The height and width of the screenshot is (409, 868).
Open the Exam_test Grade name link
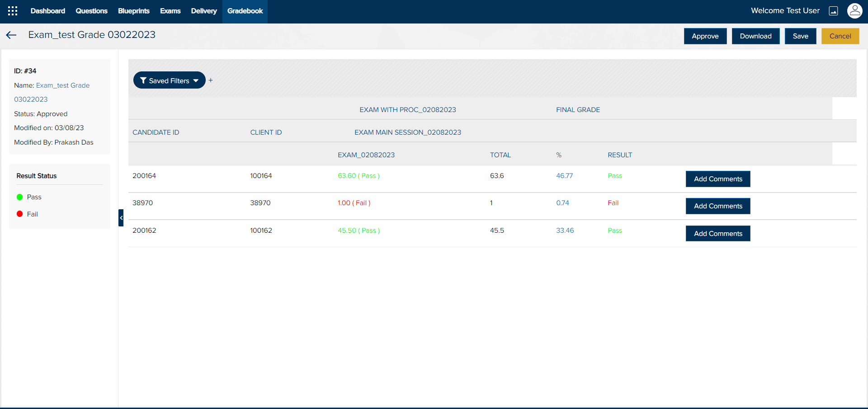63,85
